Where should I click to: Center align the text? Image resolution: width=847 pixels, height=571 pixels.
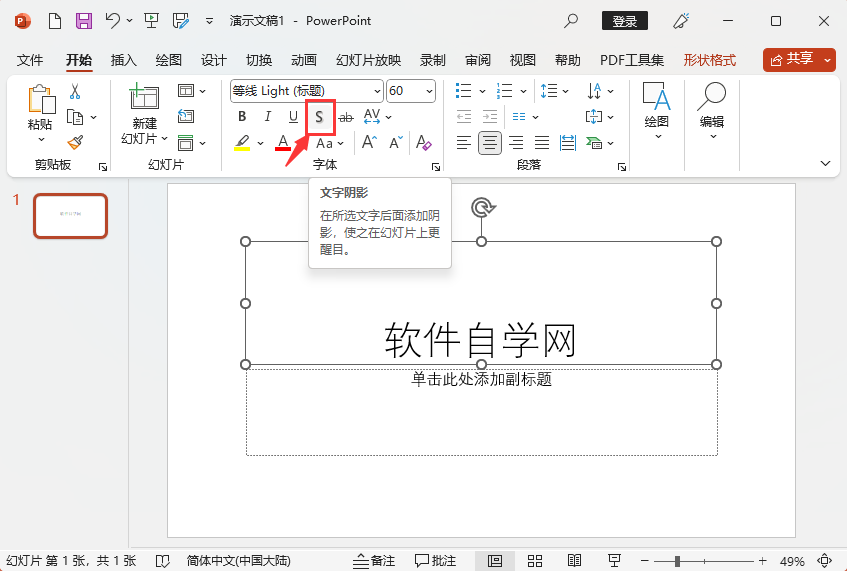(x=489, y=143)
